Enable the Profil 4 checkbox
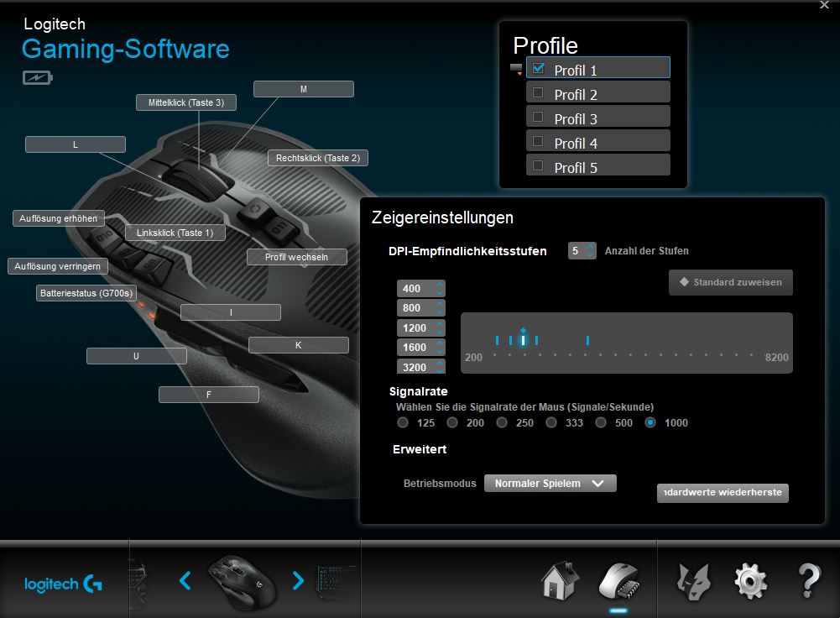 [538, 142]
